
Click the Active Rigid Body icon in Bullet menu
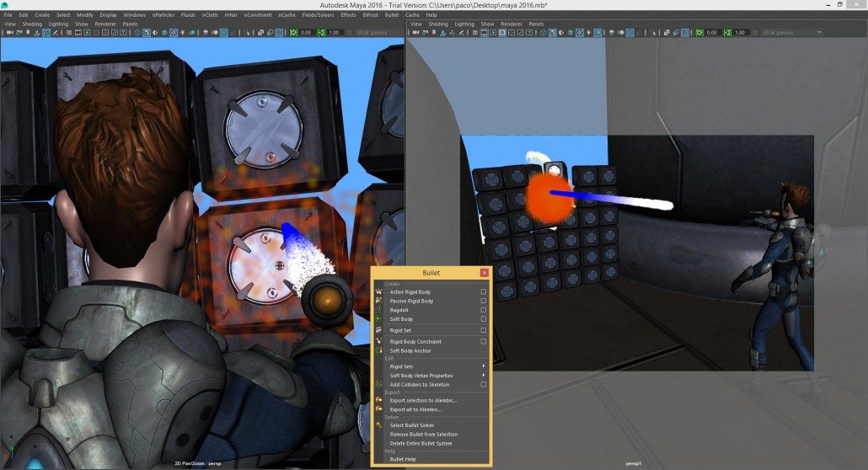tap(379, 292)
